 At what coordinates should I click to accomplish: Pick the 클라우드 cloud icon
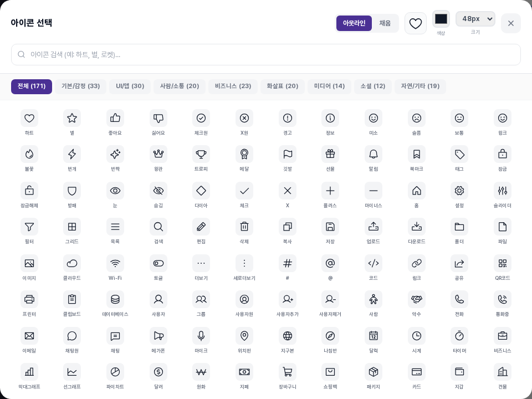pos(72,263)
